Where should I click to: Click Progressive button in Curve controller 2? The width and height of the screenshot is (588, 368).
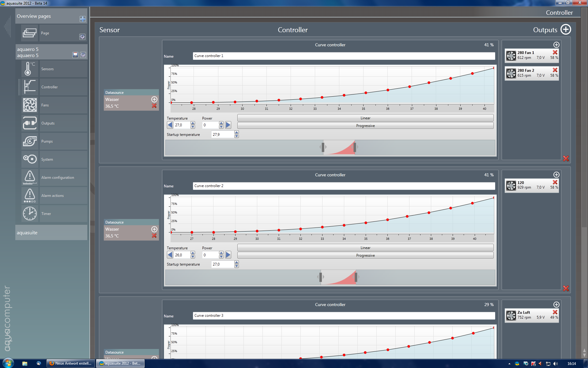click(x=365, y=255)
